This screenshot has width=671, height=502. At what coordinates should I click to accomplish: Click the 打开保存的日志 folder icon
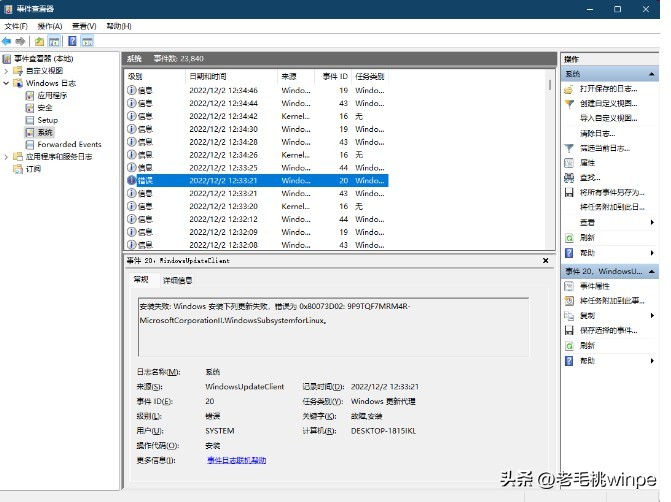569,89
